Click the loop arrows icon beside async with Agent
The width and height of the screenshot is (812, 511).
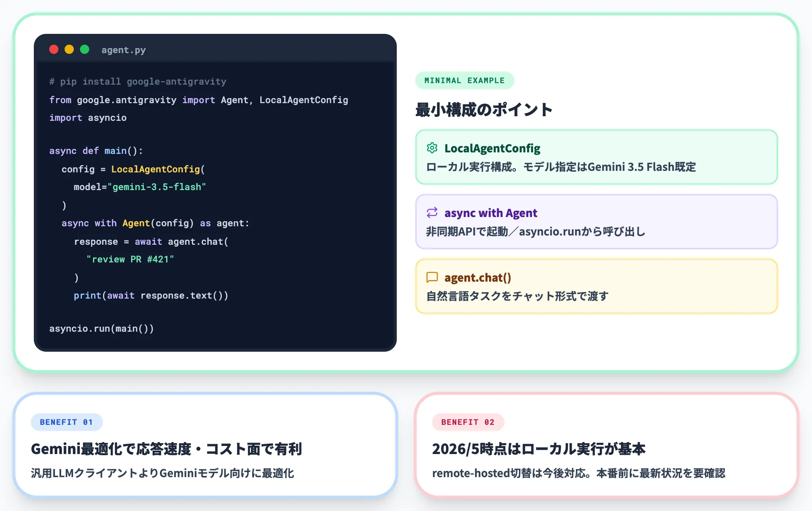click(432, 212)
